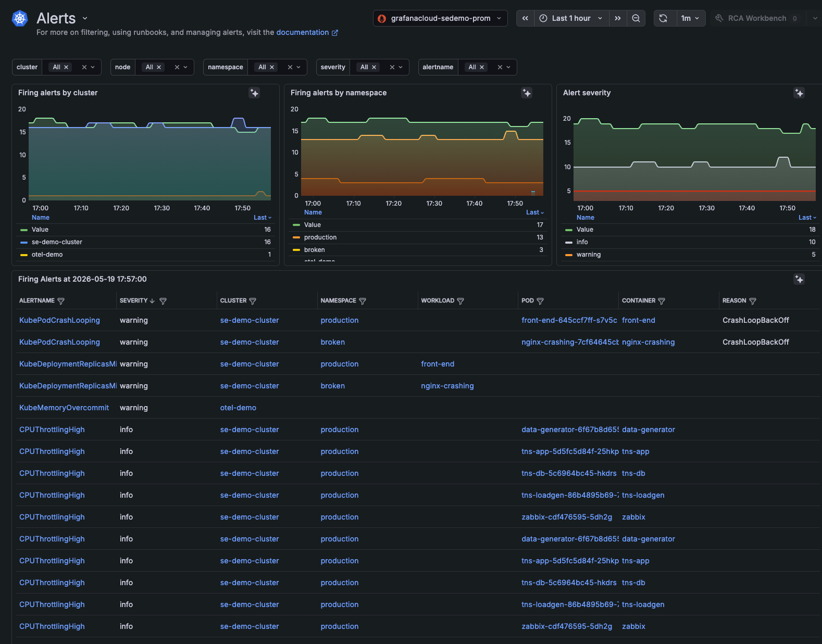
Task: Toggle broken series in namespace legend
Action: [x=314, y=250]
